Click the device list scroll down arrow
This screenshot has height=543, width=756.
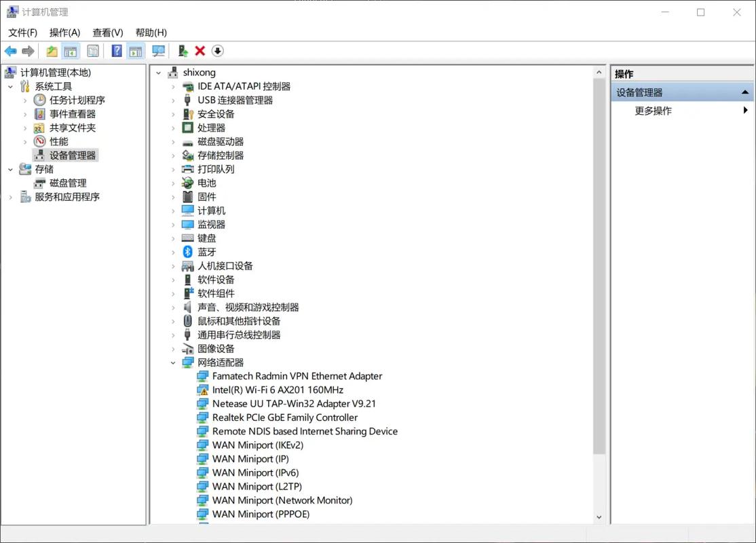tap(599, 517)
